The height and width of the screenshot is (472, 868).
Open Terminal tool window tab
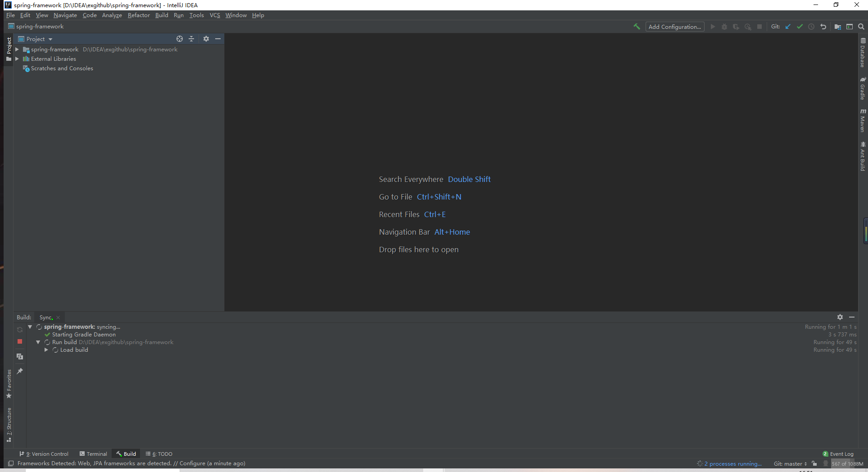[93, 454]
